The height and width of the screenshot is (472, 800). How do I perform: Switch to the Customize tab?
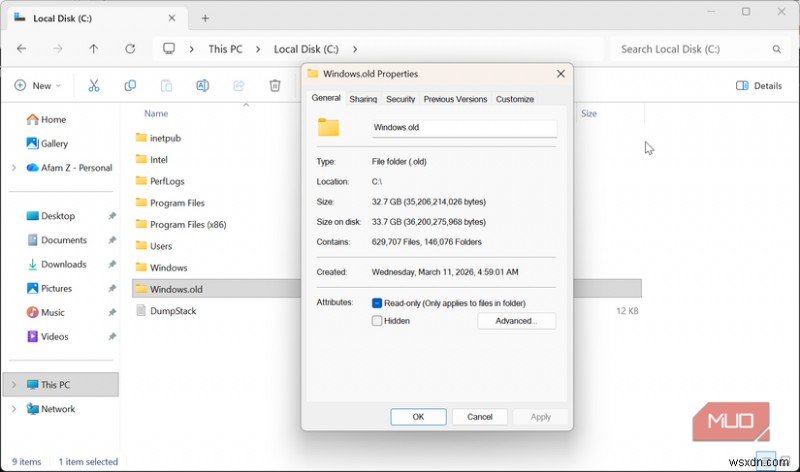click(515, 99)
